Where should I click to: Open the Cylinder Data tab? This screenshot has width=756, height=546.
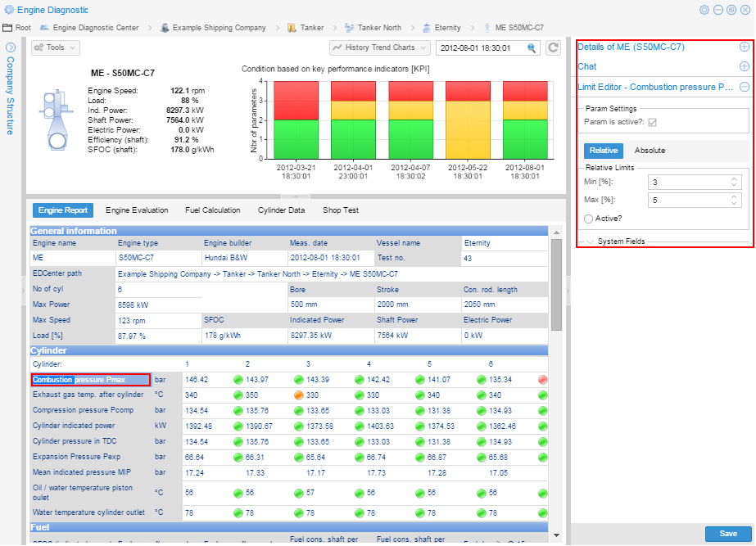281,210
